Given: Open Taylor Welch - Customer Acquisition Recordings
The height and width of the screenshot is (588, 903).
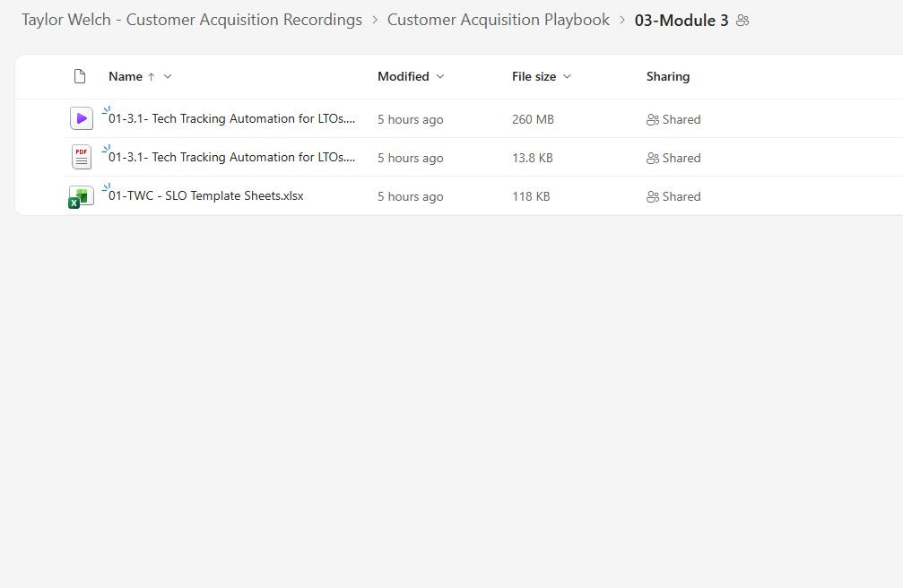Looking at the screenshot, I should pyautogui.click(x=192, y=20).
